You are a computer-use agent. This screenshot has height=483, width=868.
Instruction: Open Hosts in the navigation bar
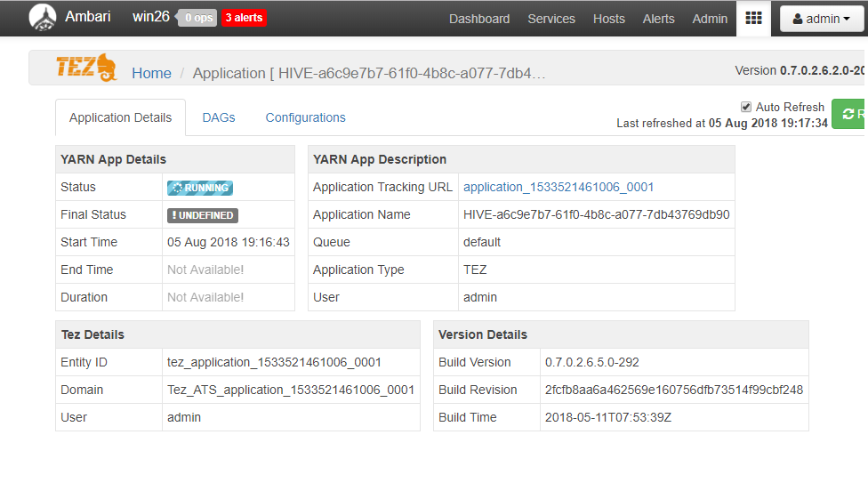(609, 19)
